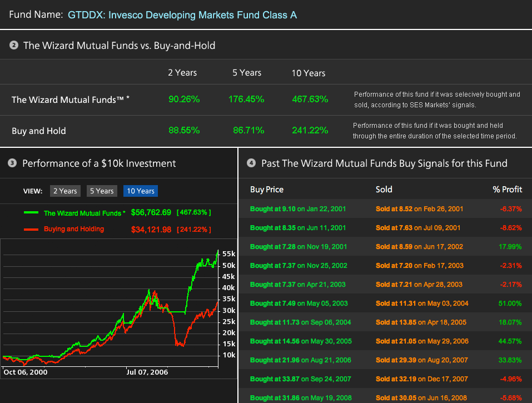The image size is (532, 403).
Task: Click the 33.83% profit value
Action: (x=510, y=360)
